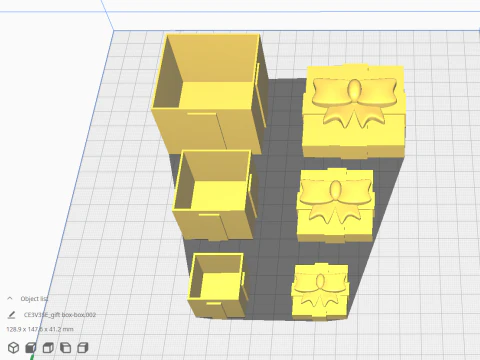Select the smallest open box model
The height and width of the screenshot is (360, 480).
coord(218,285)
